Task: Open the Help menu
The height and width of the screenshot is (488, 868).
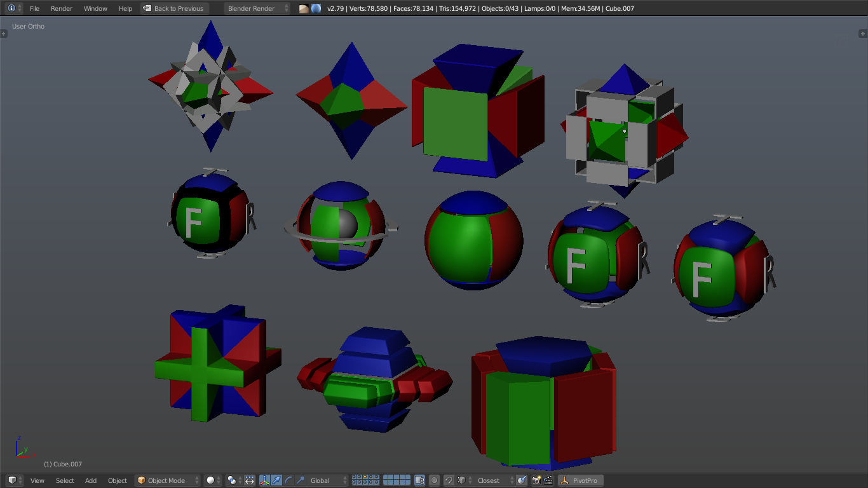Action: click(x=126, y=8)
